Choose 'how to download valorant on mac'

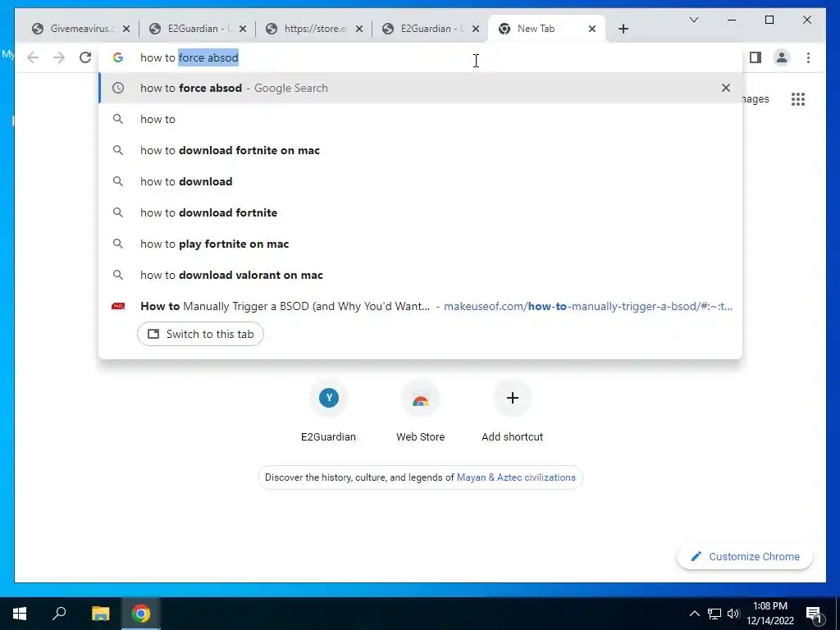click(x=421, y=275)
